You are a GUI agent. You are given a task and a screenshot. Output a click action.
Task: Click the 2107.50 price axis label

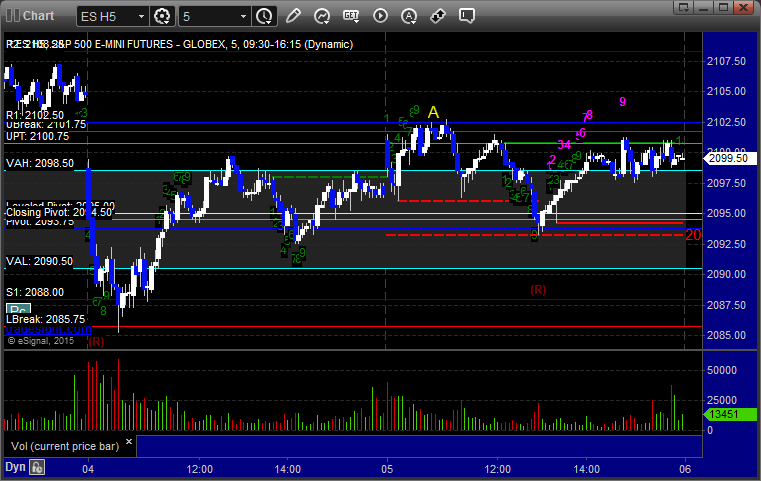tap(727, 61)
